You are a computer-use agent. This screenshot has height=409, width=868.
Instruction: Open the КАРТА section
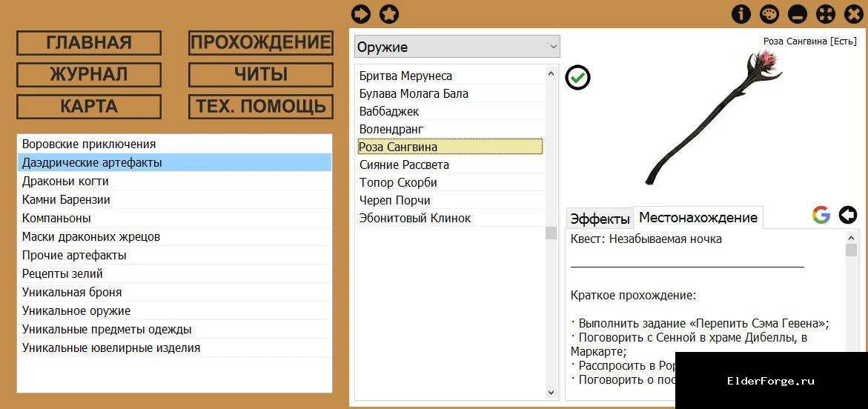click(89, 106)
